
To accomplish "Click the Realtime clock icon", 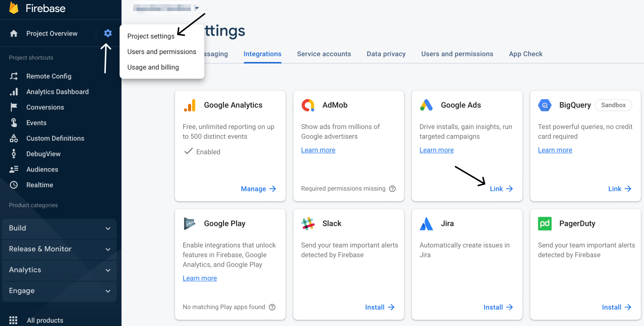I will (x=14, y=185).
